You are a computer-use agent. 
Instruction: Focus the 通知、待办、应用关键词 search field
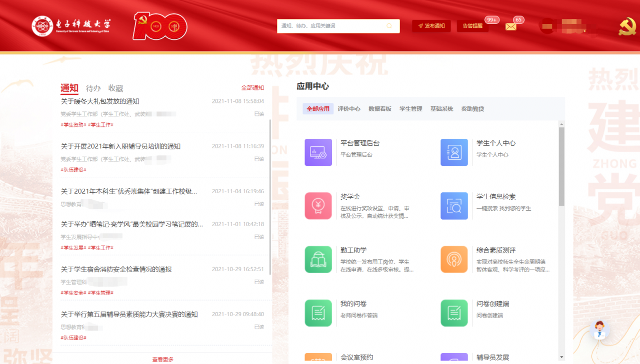tap(330, 26)
